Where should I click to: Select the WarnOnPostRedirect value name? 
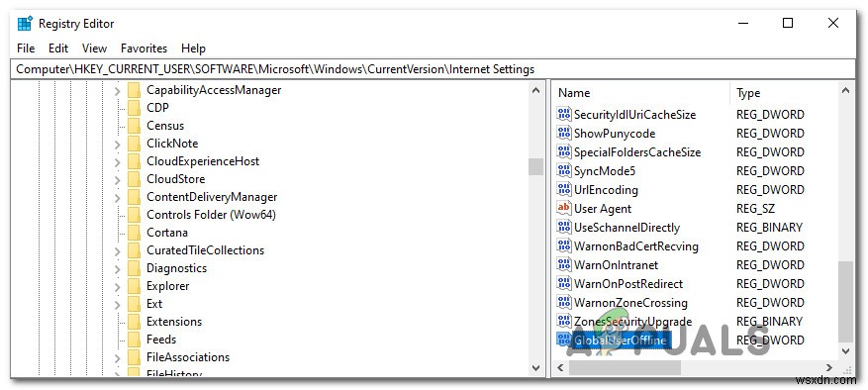[x=628, y=284]
